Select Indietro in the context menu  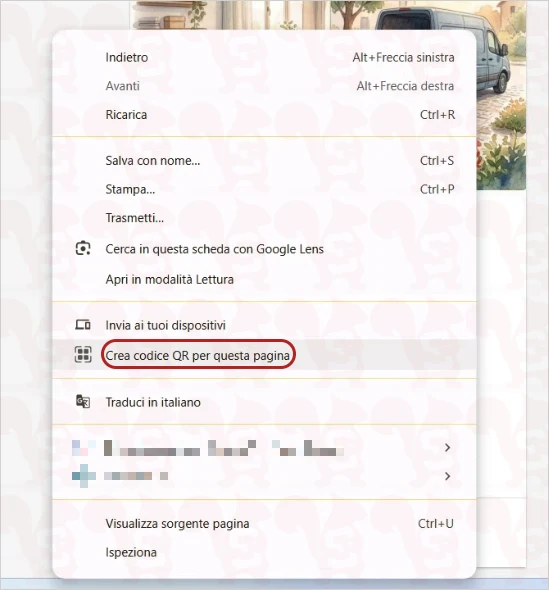point(264,58)
